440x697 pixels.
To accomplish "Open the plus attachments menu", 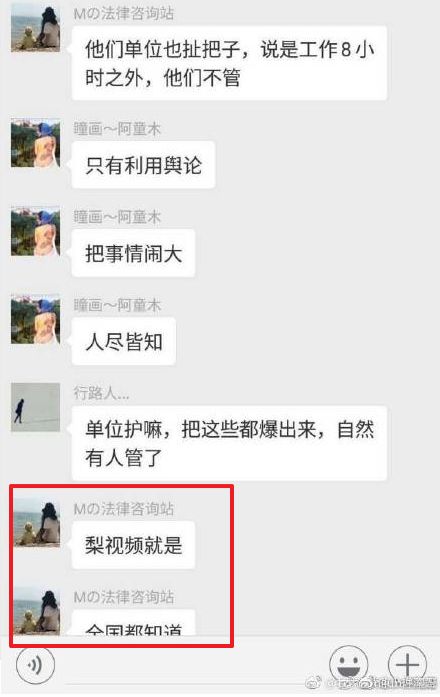I will (x=407, y=664).
